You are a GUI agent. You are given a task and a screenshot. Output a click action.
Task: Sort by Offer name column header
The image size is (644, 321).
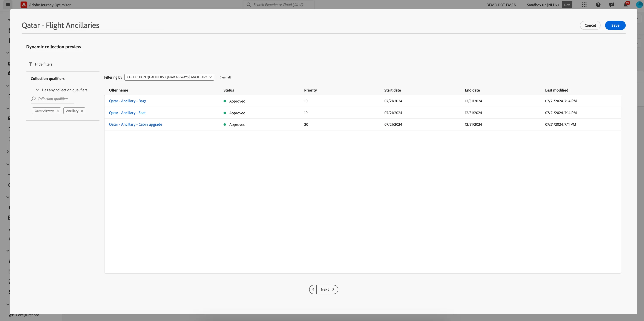(118, 90)
